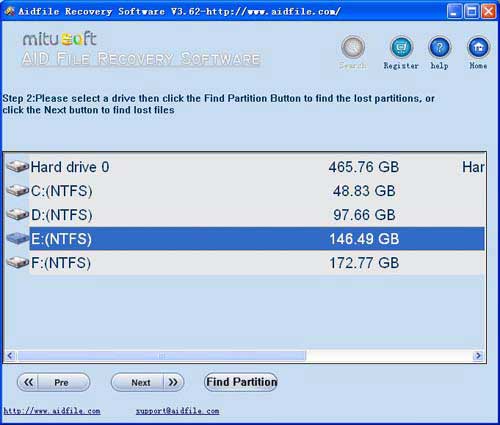500x425 pixels.
Task: Minimize the Aidfile Recovery window
Action: pos(454,12)
